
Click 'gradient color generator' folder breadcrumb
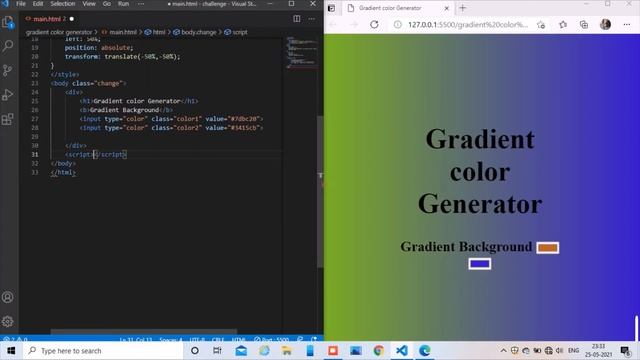click(x=59, y=32)
